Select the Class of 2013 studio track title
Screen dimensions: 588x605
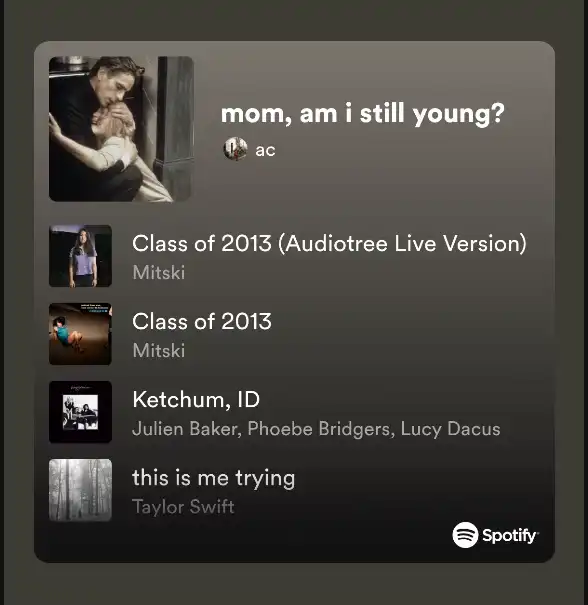point(202,321)
